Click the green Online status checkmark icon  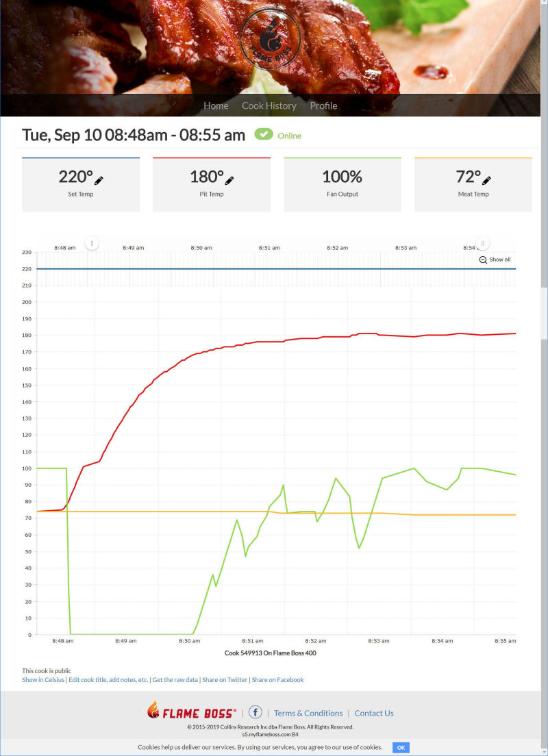(x=263, y=135)
